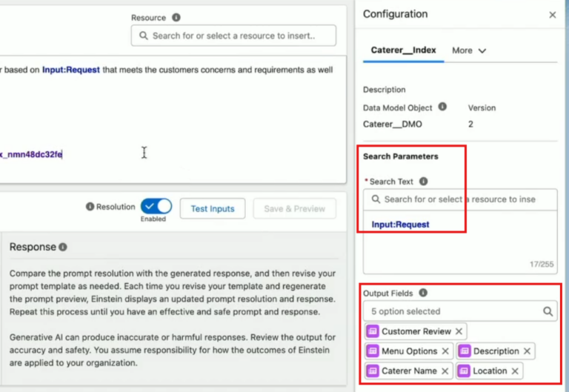Select the Caterer__Index tab
The image size is (569, 392).
coord(404,50)
